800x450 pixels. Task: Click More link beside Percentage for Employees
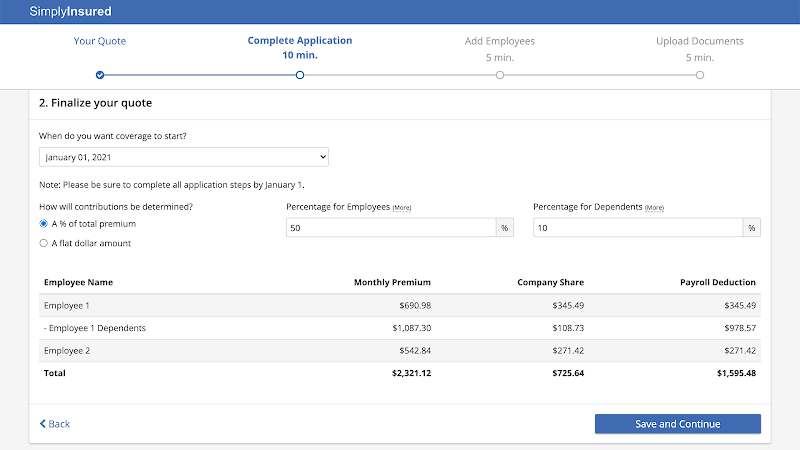tap(402, 207)
